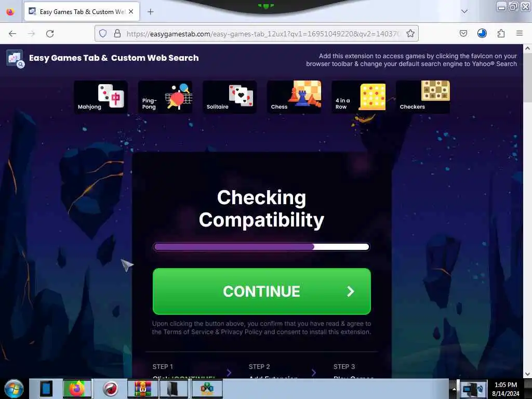
Task: Open the 4 in a Row game tile
Action: pos(358,97)
